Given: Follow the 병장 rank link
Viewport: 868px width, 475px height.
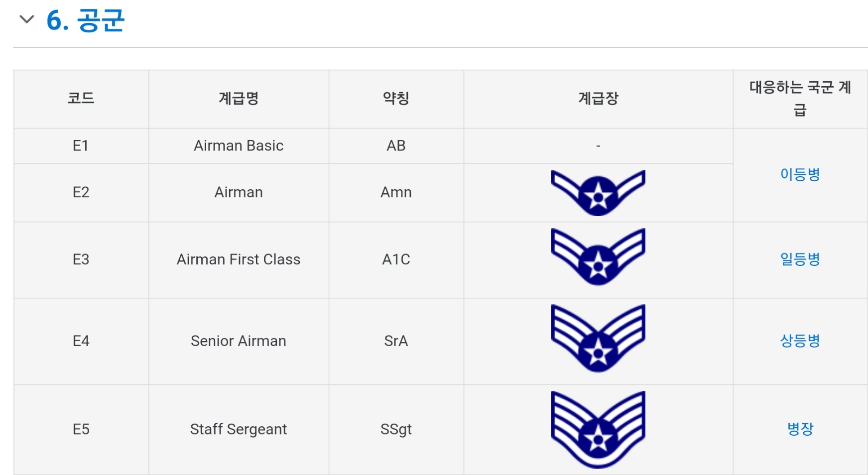Looking at the screenshot, I should [x=800, y=429].
